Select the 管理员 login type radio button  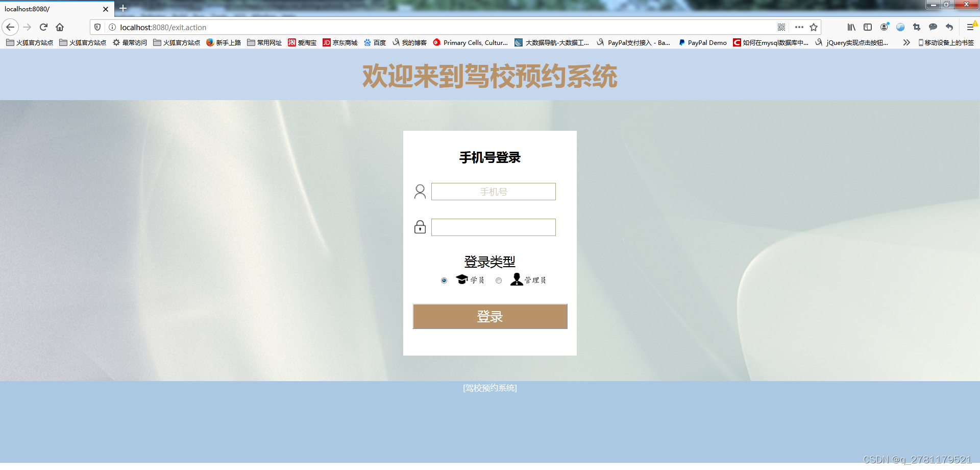pyautogui.click(x=499, y=280)
